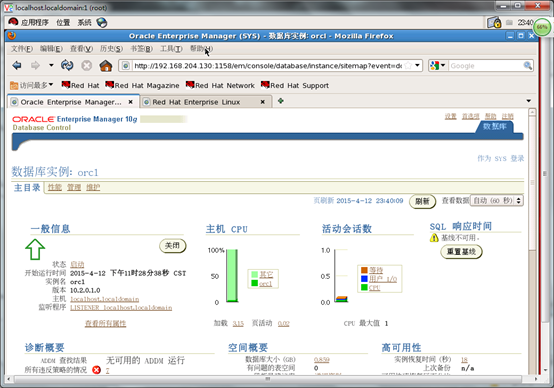The height and width of the screenshot is (388, 554).
Task: Open the 编辑(E) menu
Action: 51,48
